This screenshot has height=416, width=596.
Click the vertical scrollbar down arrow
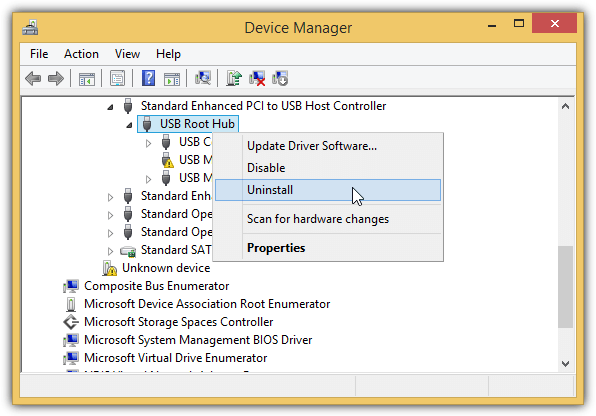tap(565, 364)
